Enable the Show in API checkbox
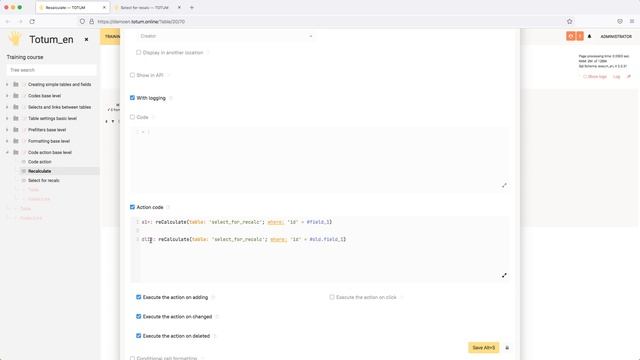This screenshot has width=640, height=360. (x=132, y=75)
